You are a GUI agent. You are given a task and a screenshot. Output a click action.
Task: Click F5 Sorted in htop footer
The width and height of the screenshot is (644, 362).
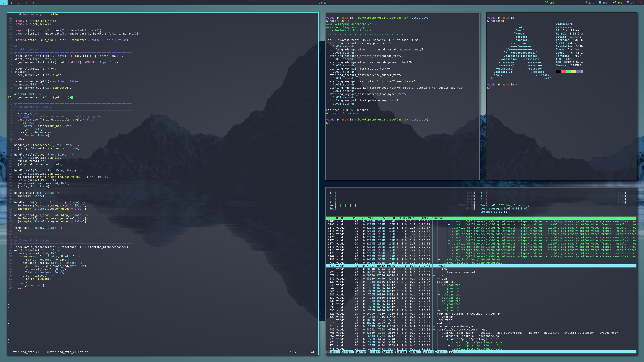387,352
